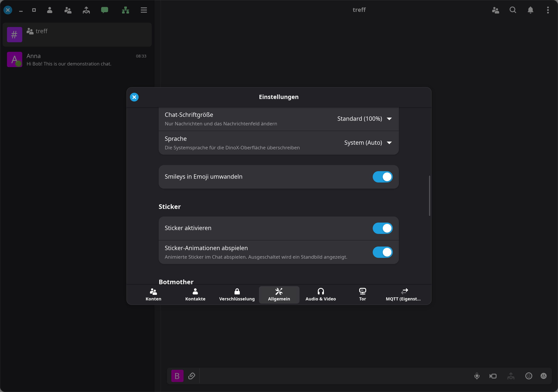Open the Audio & Video settings tab
The width and height of the screenshot is (558, 392).
[x=321, y=295]
